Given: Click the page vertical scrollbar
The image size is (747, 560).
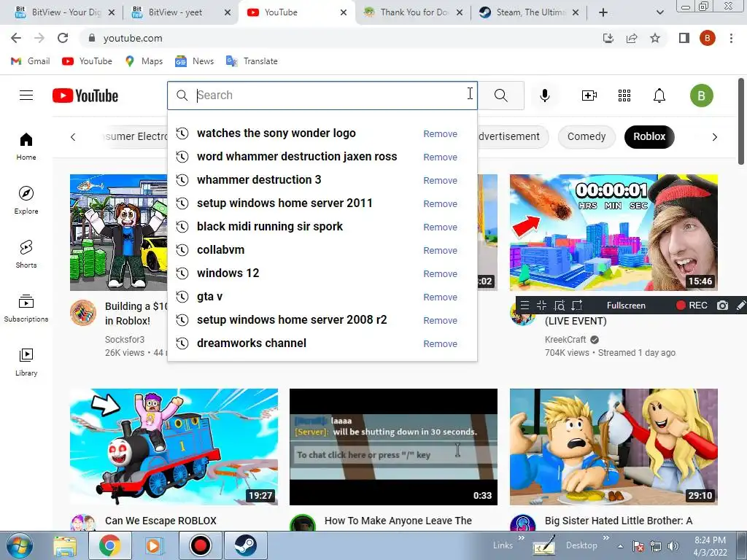Looking at the screenshot, I should [741, 122].
